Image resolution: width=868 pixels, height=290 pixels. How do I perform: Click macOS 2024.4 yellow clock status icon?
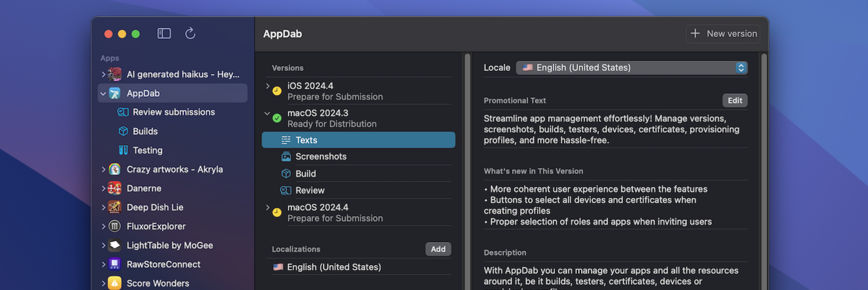tap(277, 212)
